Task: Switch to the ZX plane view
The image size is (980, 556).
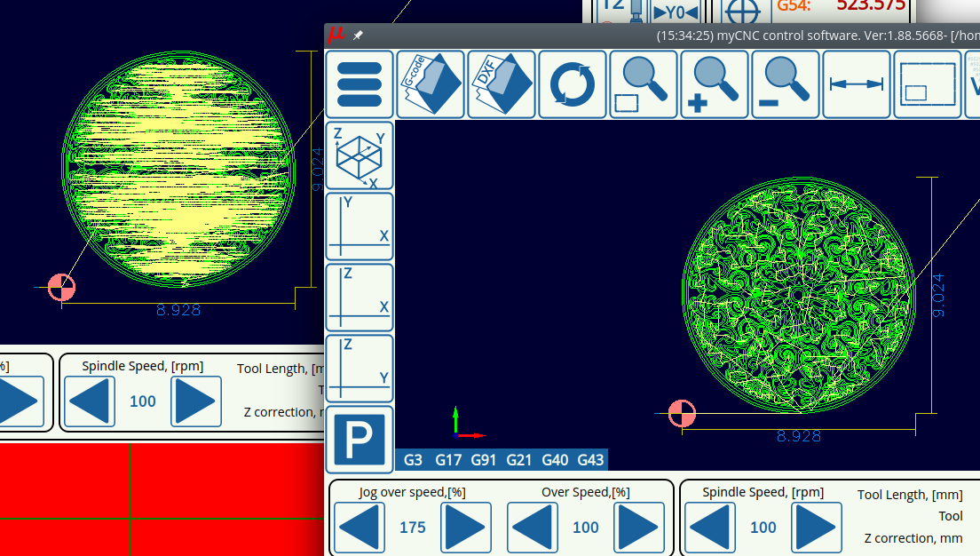Action: [x=360, y=298]
